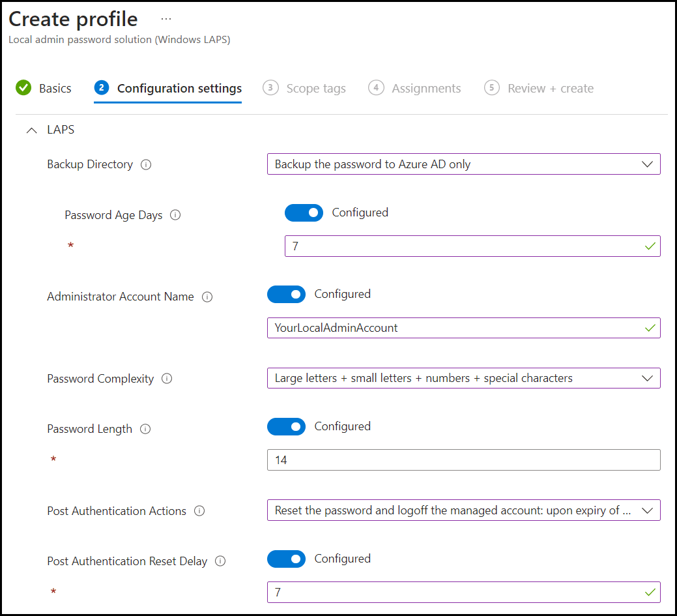Go back to the Basics step

(44, 89)
